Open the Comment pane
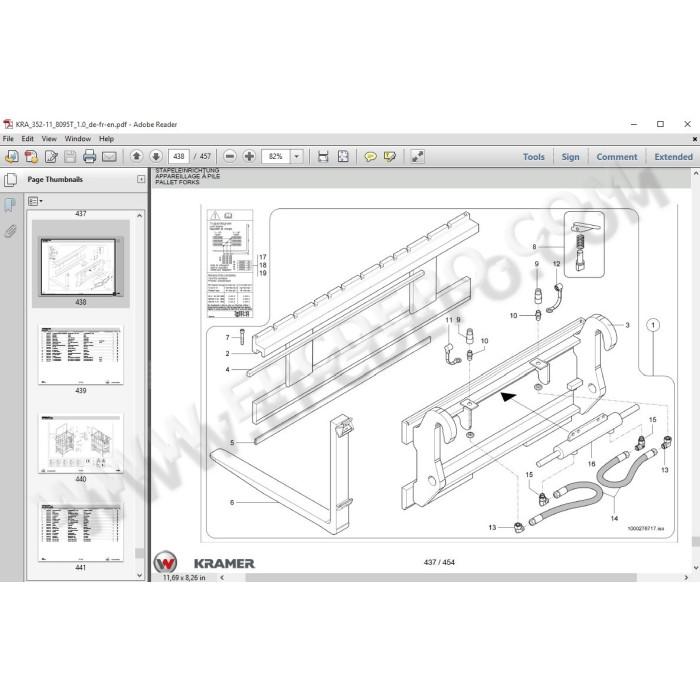This screenshot has width=700, height=700. coord(617,157)
